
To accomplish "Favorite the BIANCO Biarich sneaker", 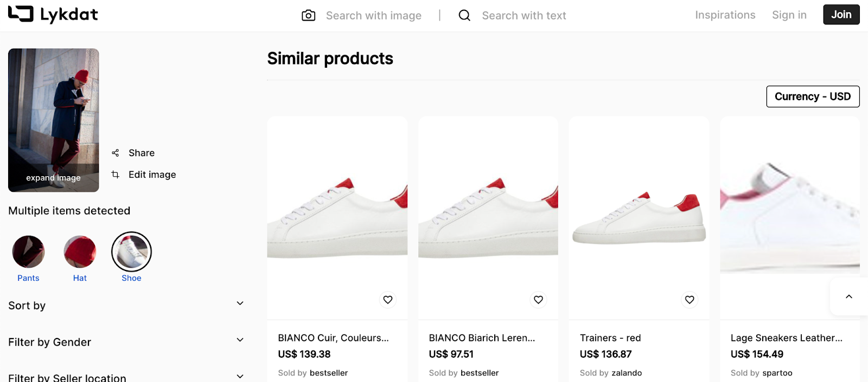I will pos(538,300).
